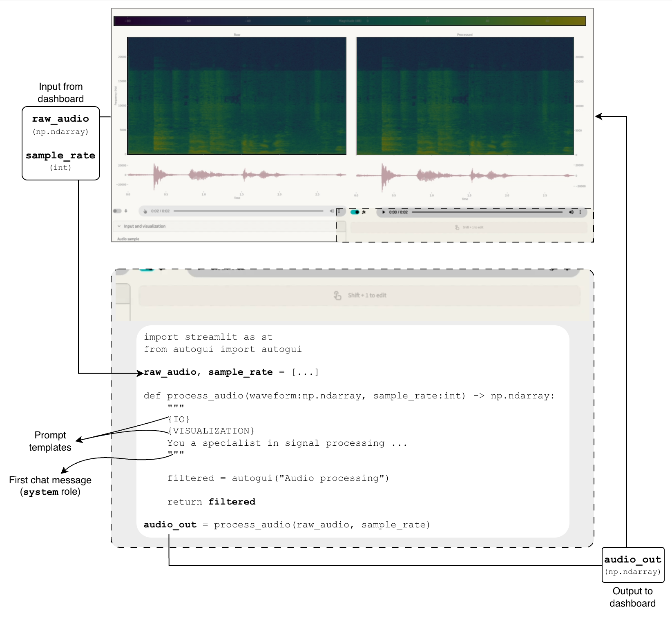The width and height of the screenshot is (672, 618).
Task: Enable the gray toggle under raw waveform
Action: coord(117,211)
